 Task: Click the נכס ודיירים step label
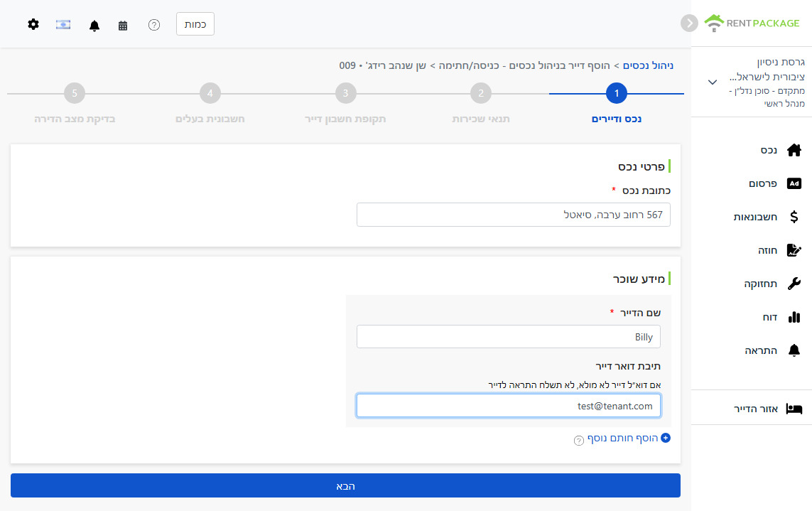point(616,119)
